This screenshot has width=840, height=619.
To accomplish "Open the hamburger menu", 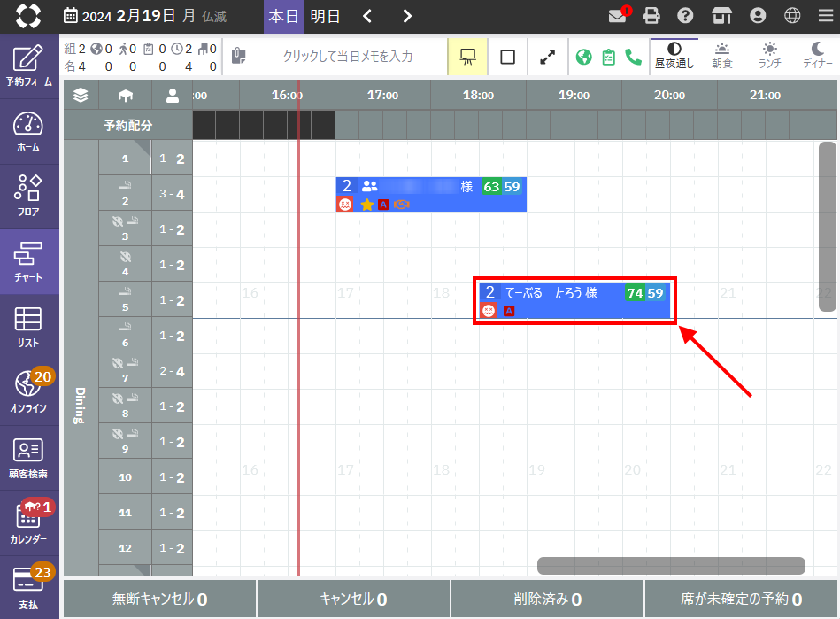I will coord(825,16).
